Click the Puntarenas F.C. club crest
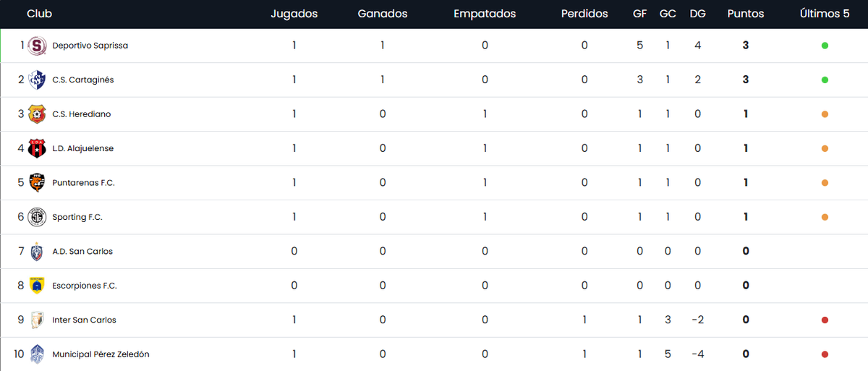The height and width of the screenshot is (371, 868). pos(37,183)
